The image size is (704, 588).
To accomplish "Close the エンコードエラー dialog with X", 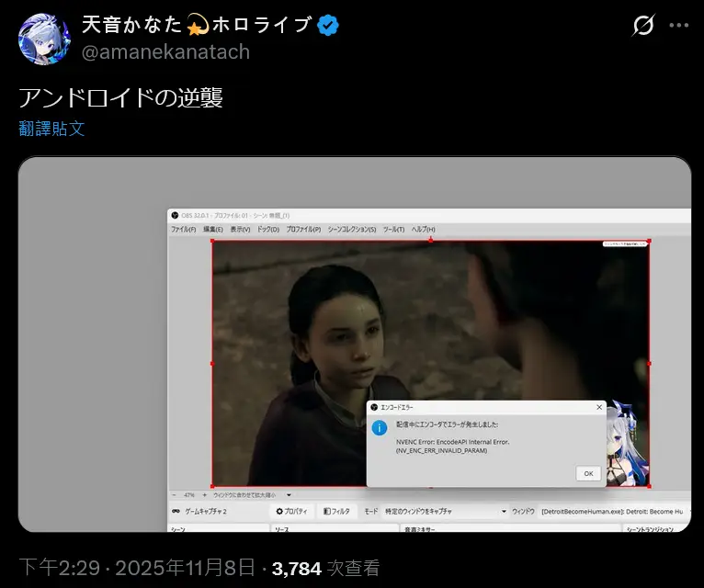I will click(599, 406).
